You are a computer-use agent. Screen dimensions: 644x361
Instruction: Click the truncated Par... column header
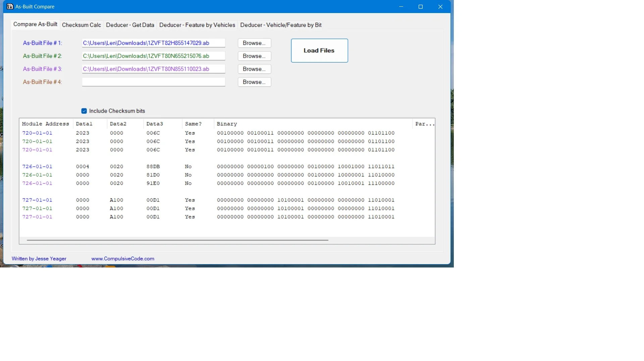tap(424, 124)
